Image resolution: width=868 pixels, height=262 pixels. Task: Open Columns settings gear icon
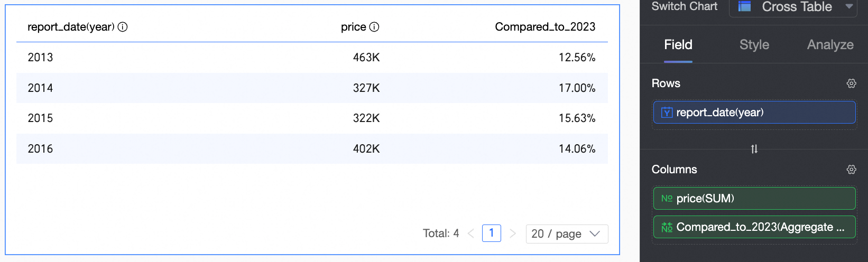tap(851, 170)
